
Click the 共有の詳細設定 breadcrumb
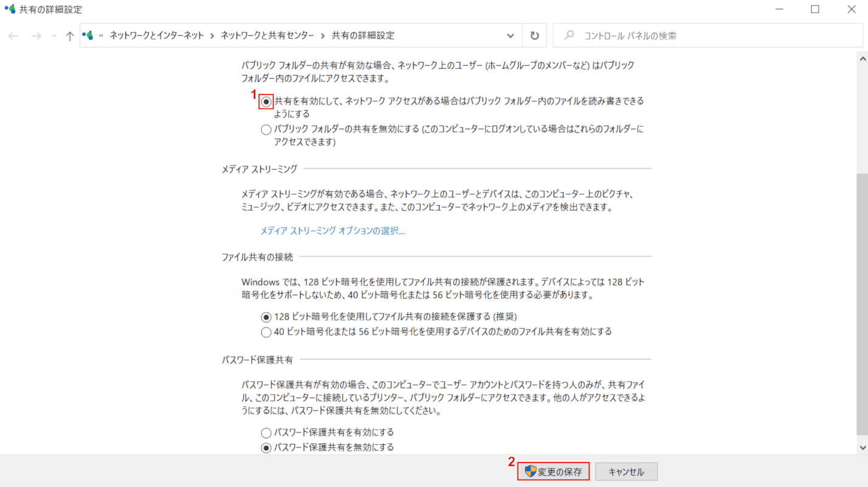363,35
